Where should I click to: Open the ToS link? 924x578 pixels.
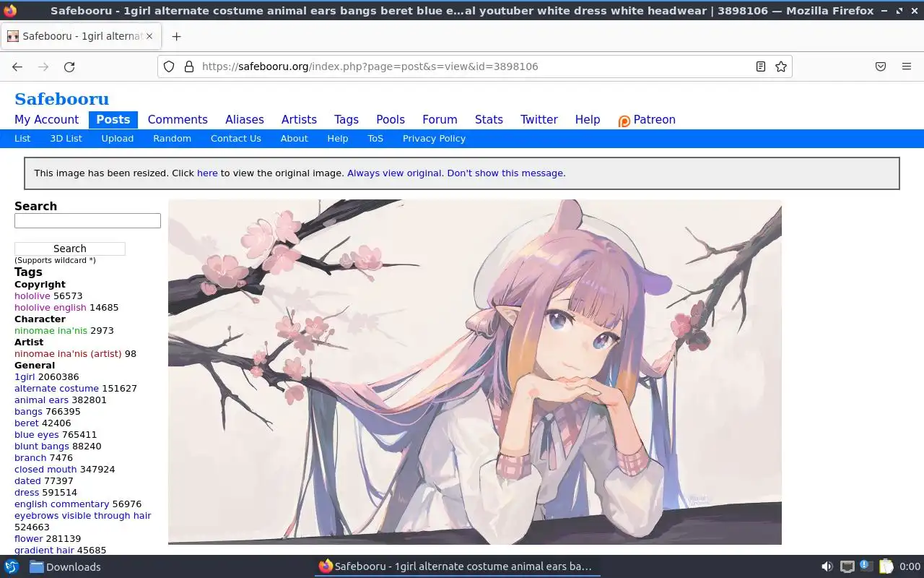(375, 139)
